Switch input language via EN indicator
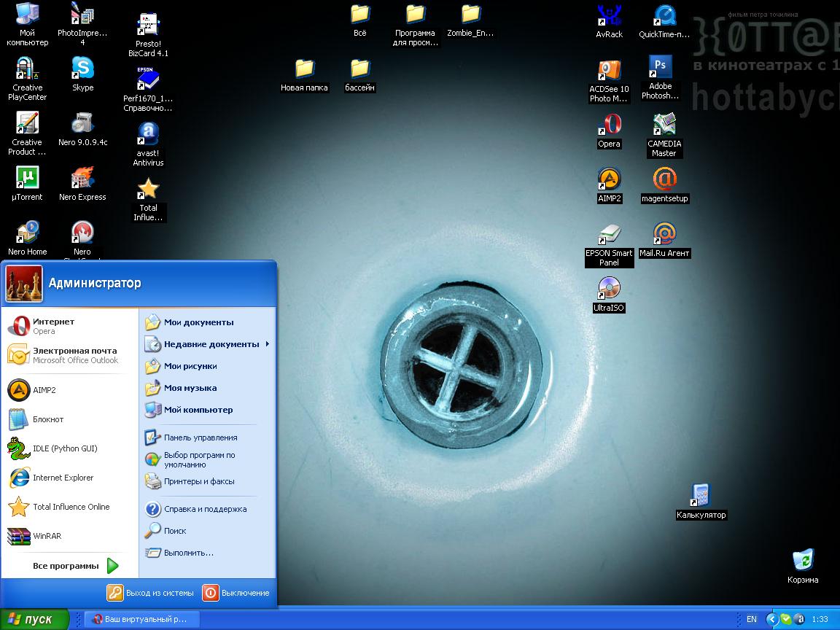The image size is (840, 630). pos(751,619)
